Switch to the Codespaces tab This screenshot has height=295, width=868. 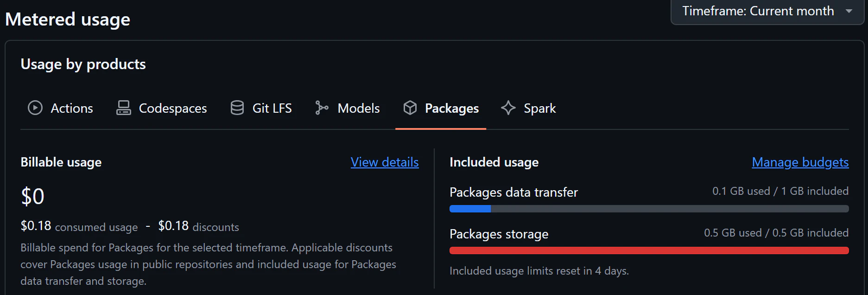pyautogui.click(x=173, y=108)
